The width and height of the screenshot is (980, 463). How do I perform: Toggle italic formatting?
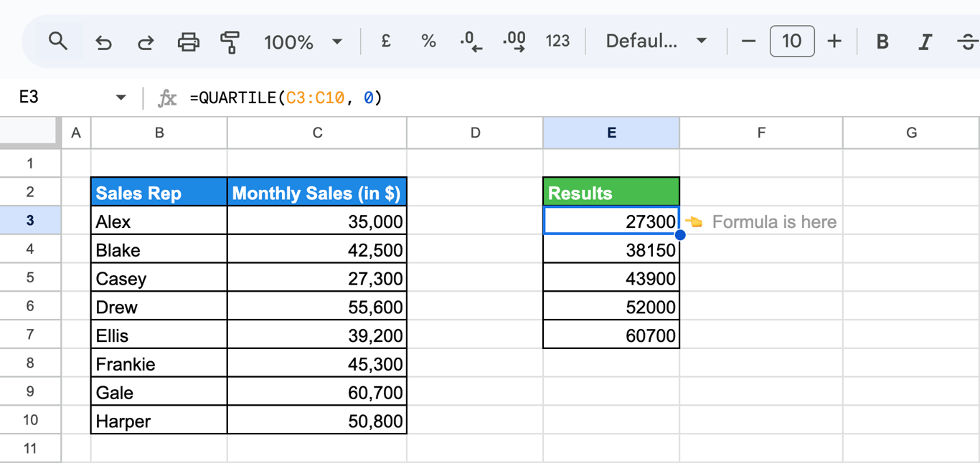coord(925,42)
